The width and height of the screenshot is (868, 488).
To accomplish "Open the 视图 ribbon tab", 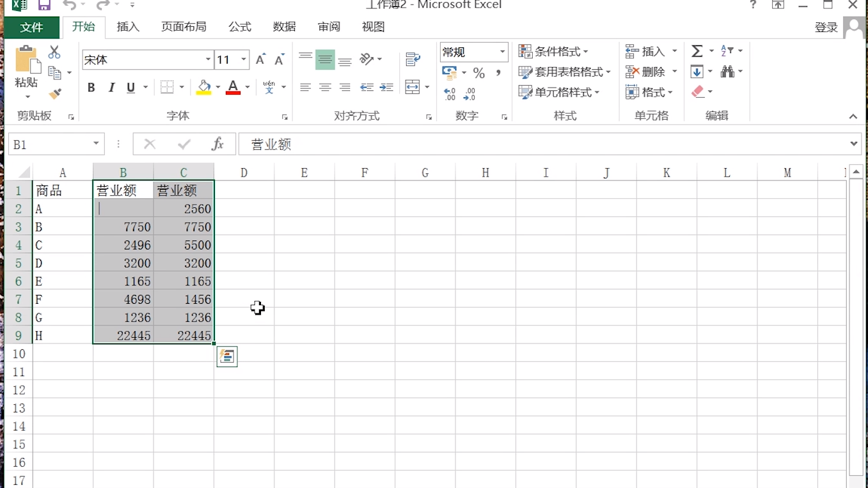I will tap(373, 27).
